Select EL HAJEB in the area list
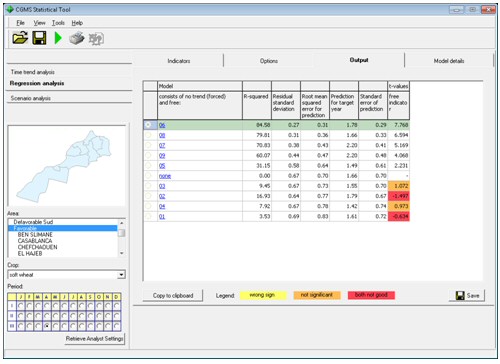The height and width of the screenshot is (364, 500). click(x=30, y=253)
